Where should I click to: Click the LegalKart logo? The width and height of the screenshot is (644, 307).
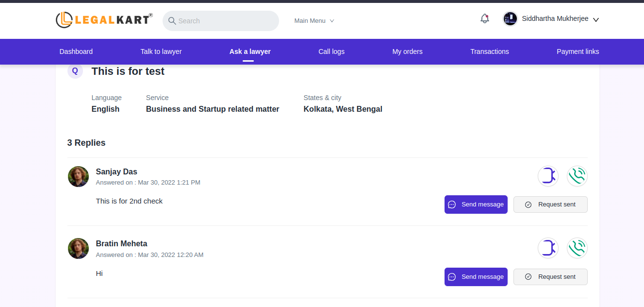(x=104, y=20)
